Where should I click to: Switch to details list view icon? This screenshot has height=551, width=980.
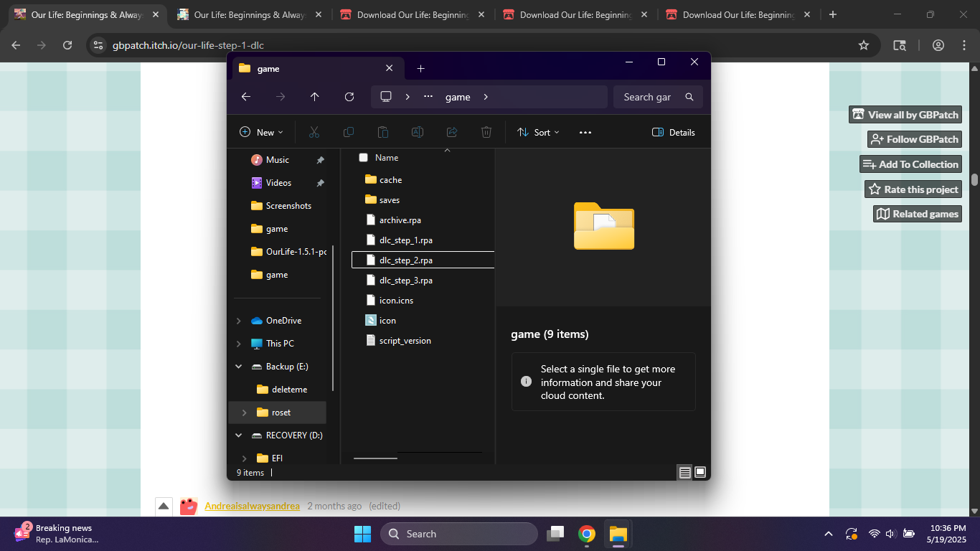[685, 472]
